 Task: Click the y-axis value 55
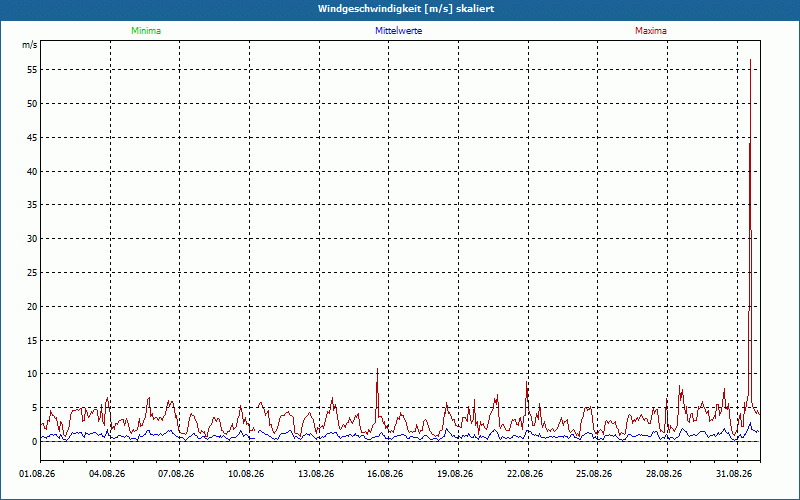click(32, 69)
